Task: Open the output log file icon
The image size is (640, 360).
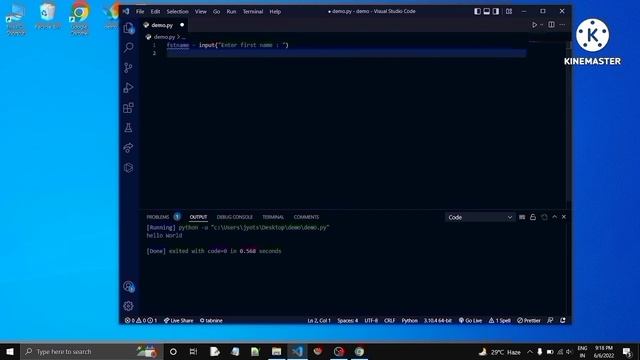Action: 544,217
